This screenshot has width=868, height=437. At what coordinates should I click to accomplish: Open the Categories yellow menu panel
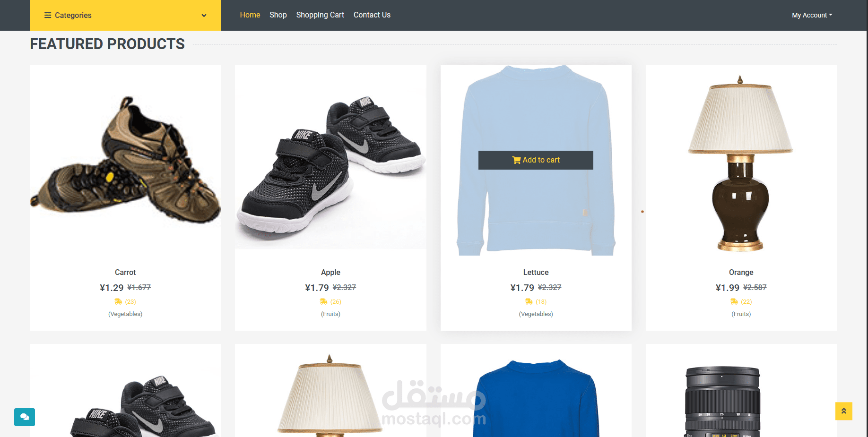pyautogui.click(x=125, y=15)
